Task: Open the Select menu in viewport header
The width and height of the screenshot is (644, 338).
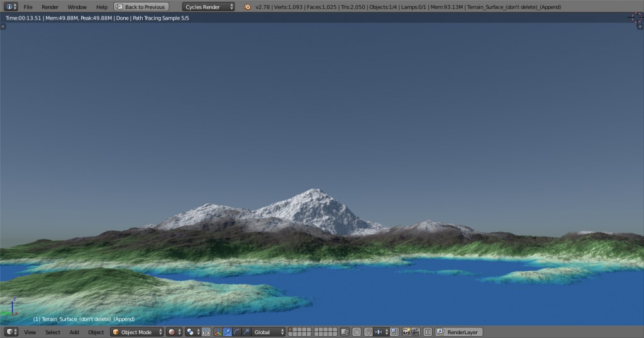Action: pos(53,332)
